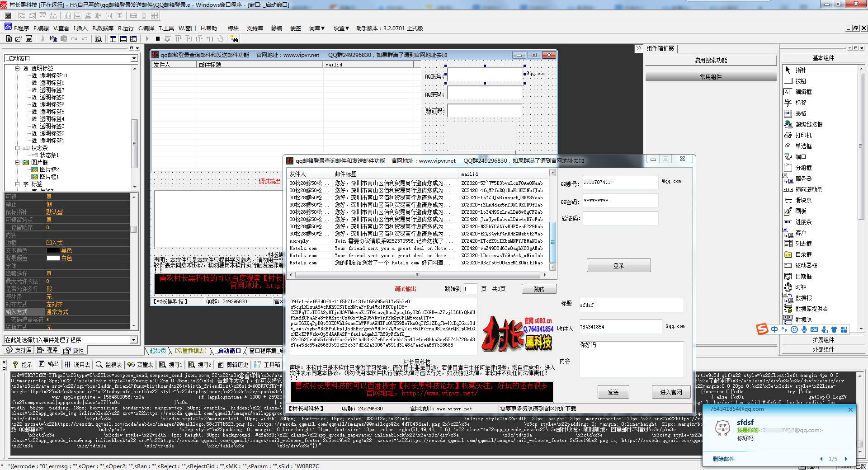The height and width of the screenshot is (470, 868).
Task: Click the make same width icon
Action: 133,16
